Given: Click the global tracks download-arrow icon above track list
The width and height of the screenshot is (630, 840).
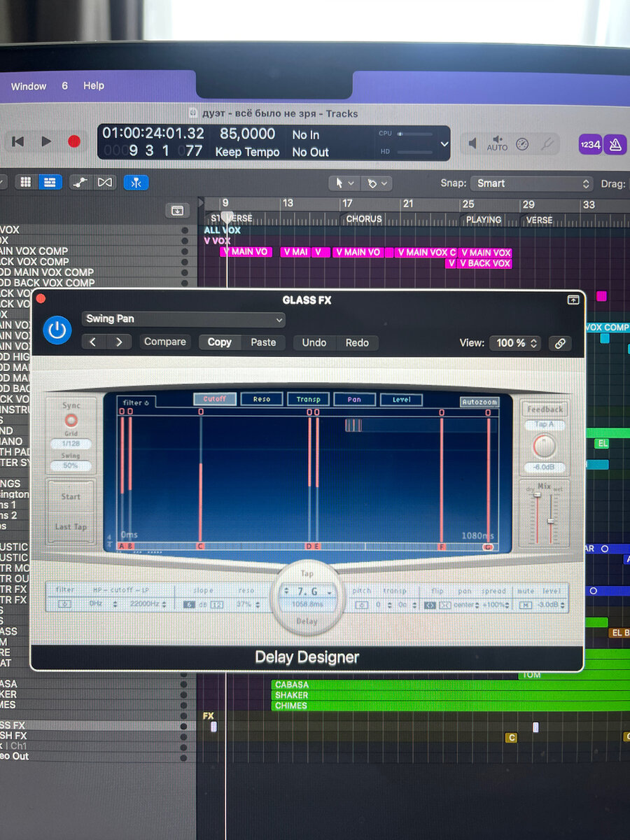Looking at the screenshot, I should coord(177,210).
